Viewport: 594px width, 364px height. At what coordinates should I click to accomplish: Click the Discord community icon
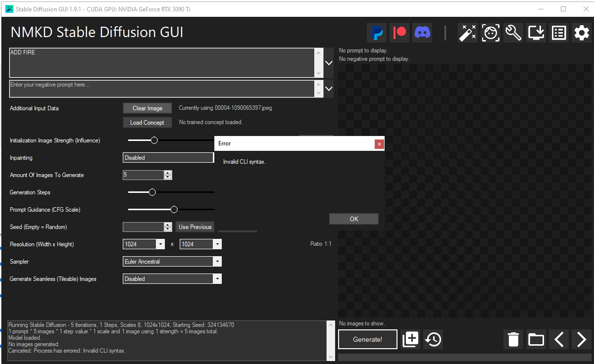[x=422, y=33]
